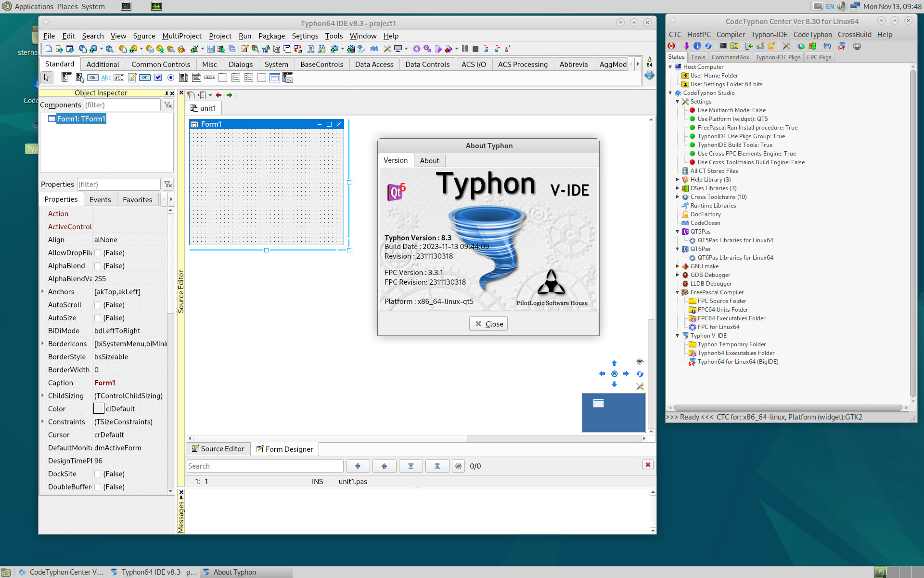Select the TButton 'Ok' component in palette
Image resolution: width=924 pixels, height=578 pixels.
[x=93, y=78]
